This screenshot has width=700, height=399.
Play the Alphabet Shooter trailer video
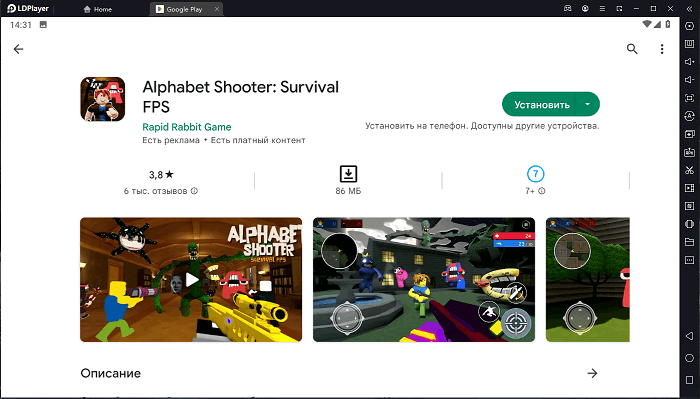[191, 280]
